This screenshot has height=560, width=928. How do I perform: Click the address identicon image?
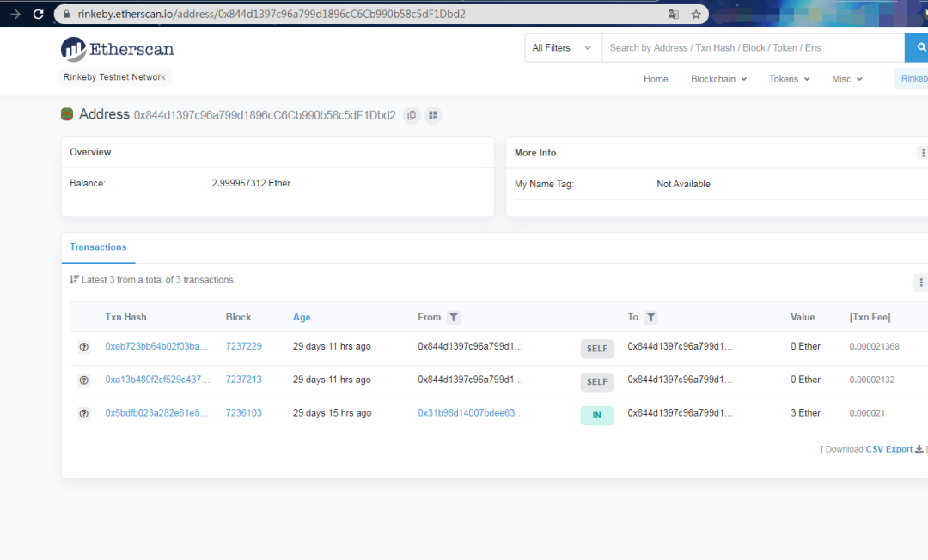(x=67, y=114)
